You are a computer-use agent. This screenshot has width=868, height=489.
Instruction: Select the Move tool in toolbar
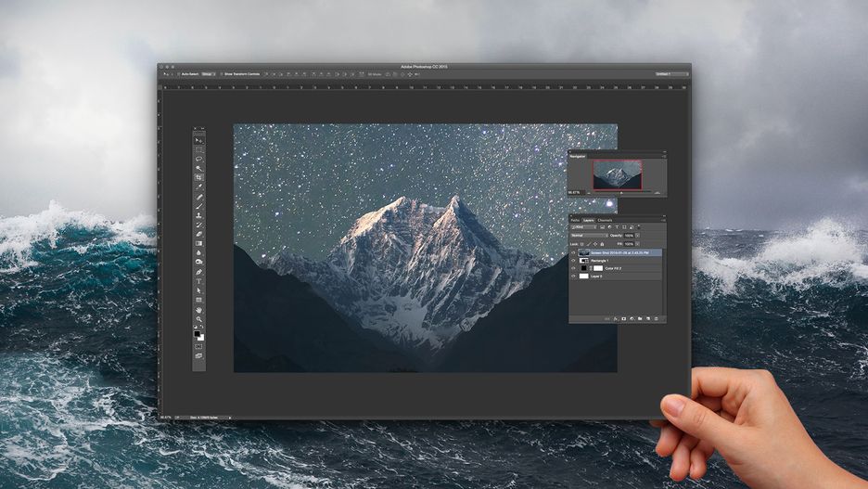198,141
